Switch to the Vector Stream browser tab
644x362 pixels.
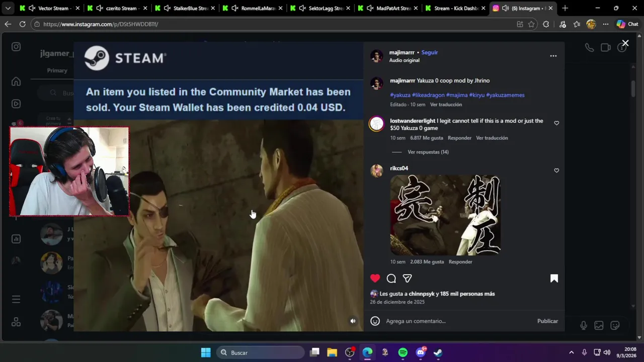tap(48, 8)
